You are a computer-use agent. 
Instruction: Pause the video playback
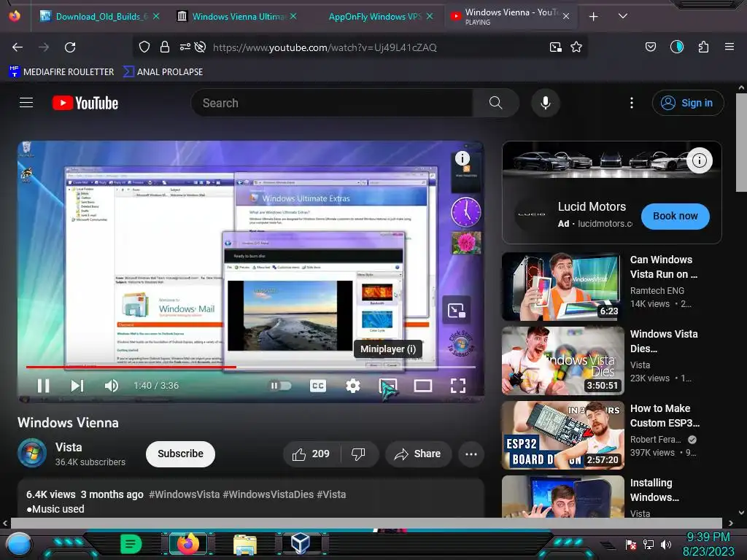(x=43, y=386)
